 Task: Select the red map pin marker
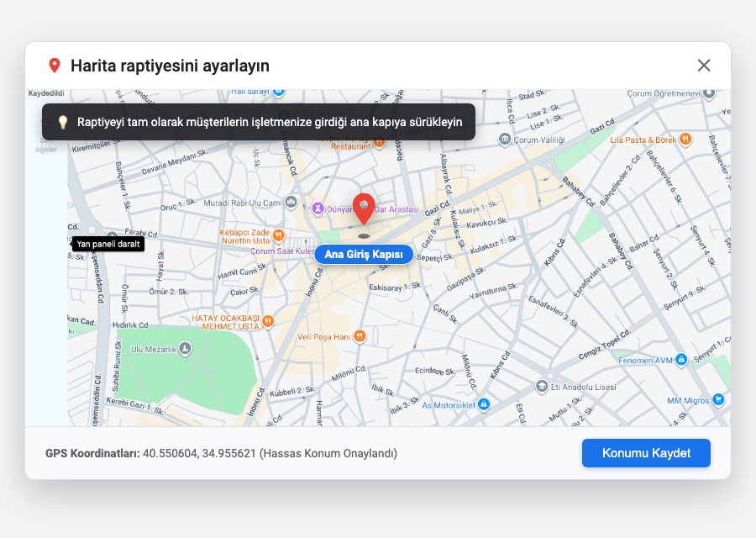pos(364,209)
